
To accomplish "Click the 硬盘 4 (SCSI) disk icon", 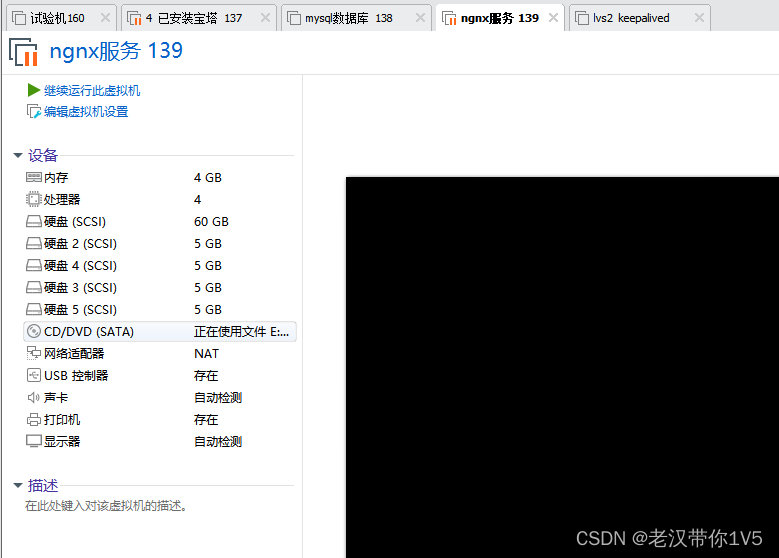I will 34,265.
